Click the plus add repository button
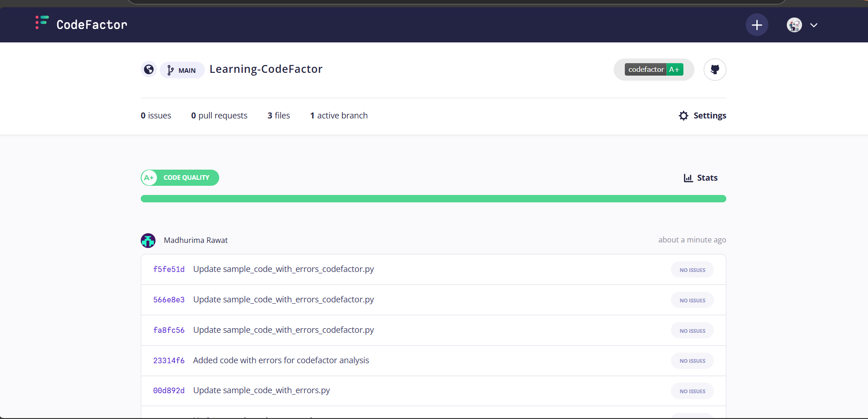 (757, 25)
